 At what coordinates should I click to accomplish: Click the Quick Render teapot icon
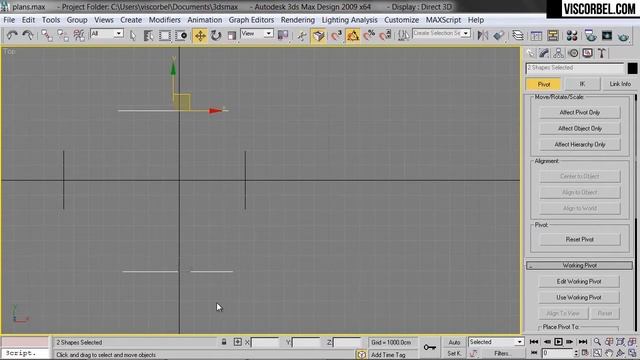(623, 36)
